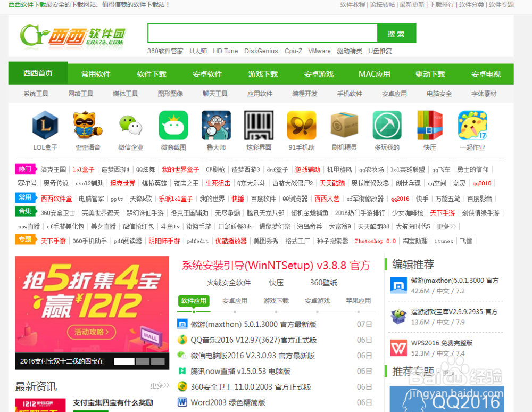Click the 软件教程 top link
Image resolution: width=532 pixels, height=412 pixels.
coord(353,5)
